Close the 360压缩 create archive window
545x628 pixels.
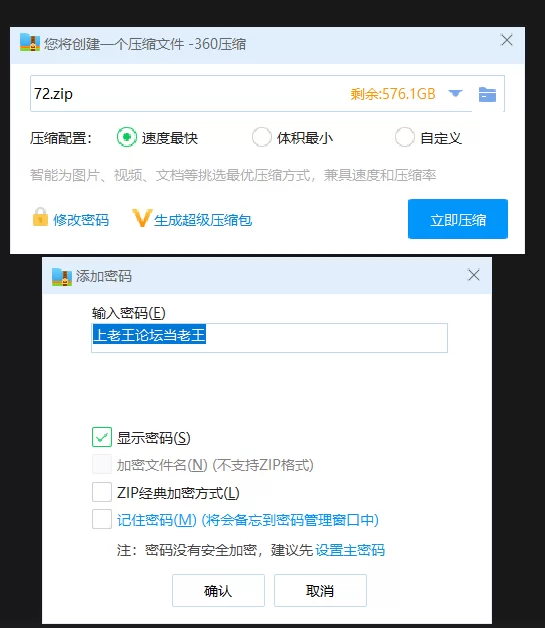coord(507,40)
